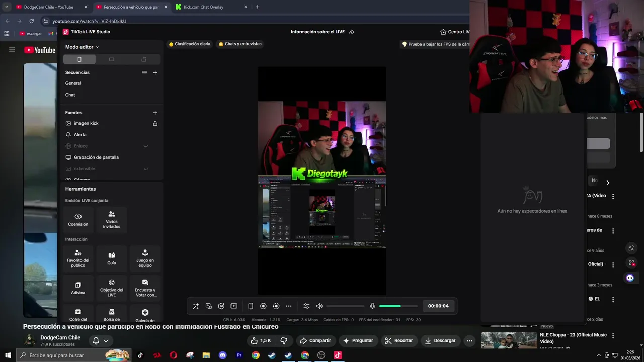Screen dimensions: 644x362
Task: Click the Clasificación diaria chip
Action: (190, 44)
